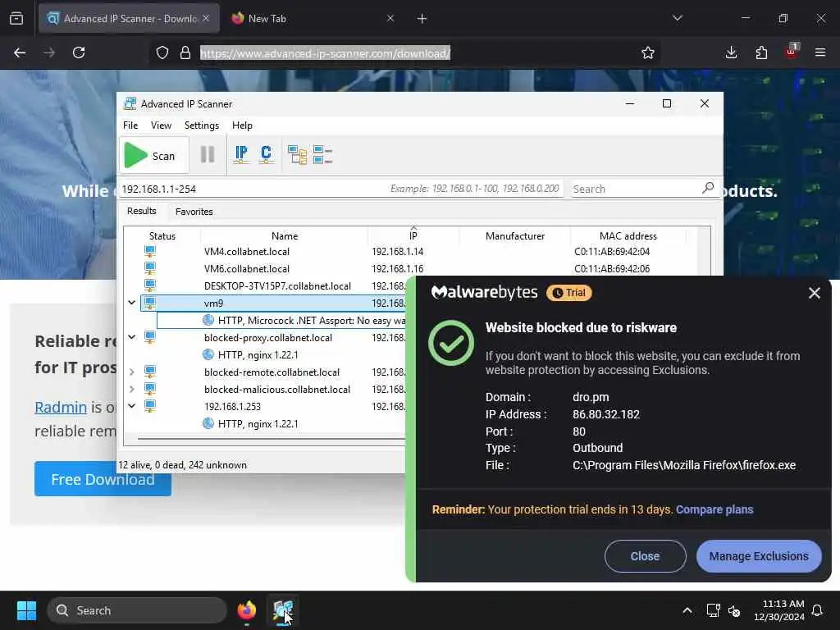Image resolution: width=840 pixels, height=630 pixels.
Task: Click Firefox icon in the taskbar
Action: 246,610
